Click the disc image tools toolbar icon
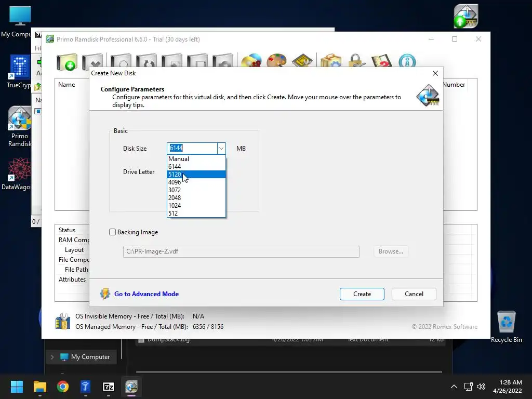This screenshot has height=399, width=532. coord(251,61)
